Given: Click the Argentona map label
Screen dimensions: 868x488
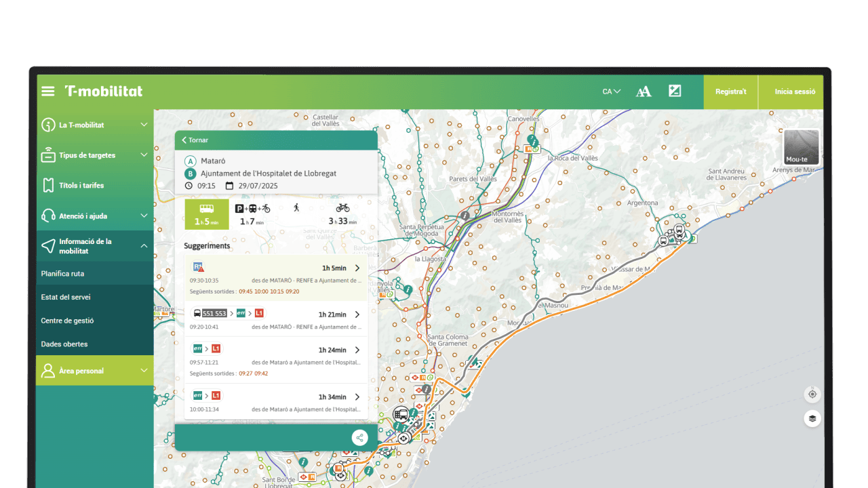Looking at the screenshot, I should click(642, 203).
